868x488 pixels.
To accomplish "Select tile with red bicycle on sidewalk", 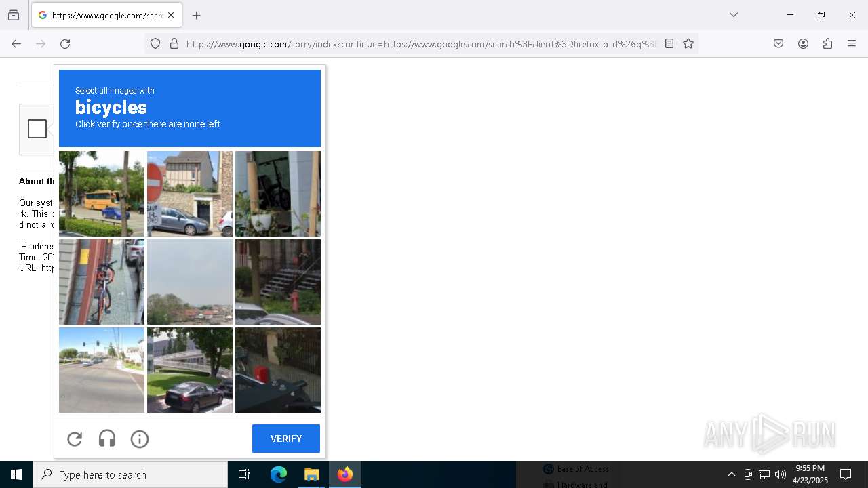I will pyautogui.click(x=102, y=282).
